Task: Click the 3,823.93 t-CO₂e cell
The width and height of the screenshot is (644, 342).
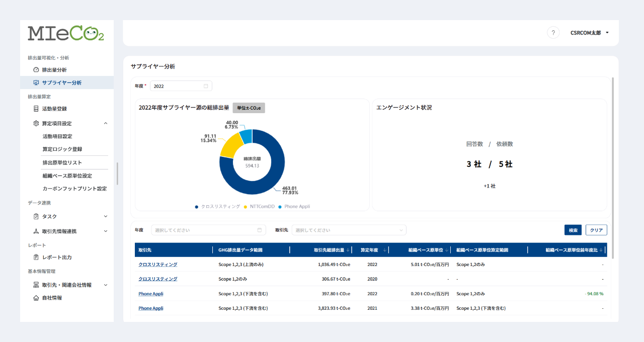Action: (334, 308)
